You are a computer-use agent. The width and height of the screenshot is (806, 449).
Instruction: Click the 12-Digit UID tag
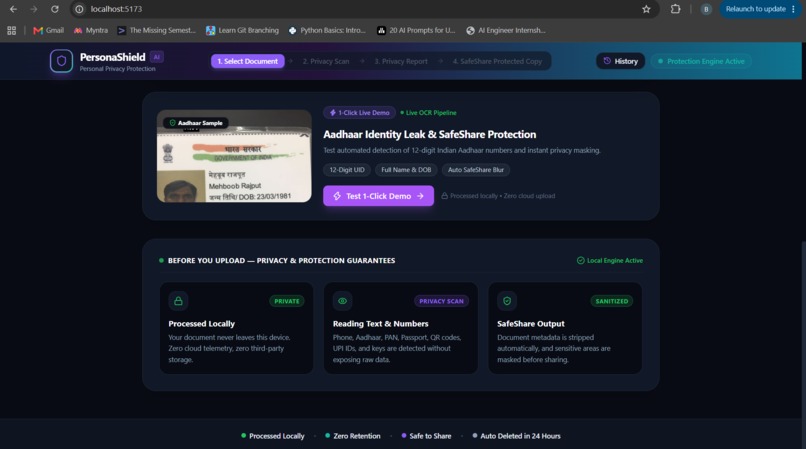[347, 170]
